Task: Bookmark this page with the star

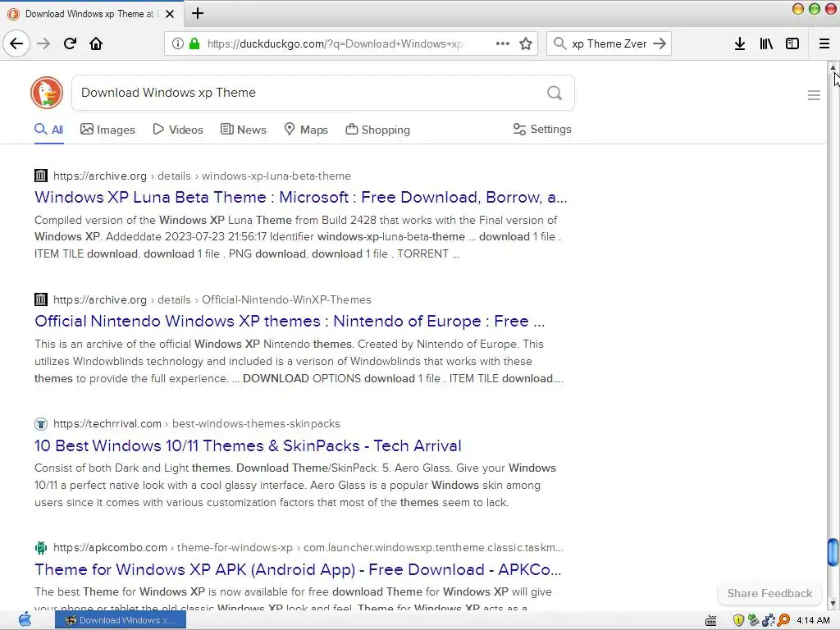Action: (526, 43)
